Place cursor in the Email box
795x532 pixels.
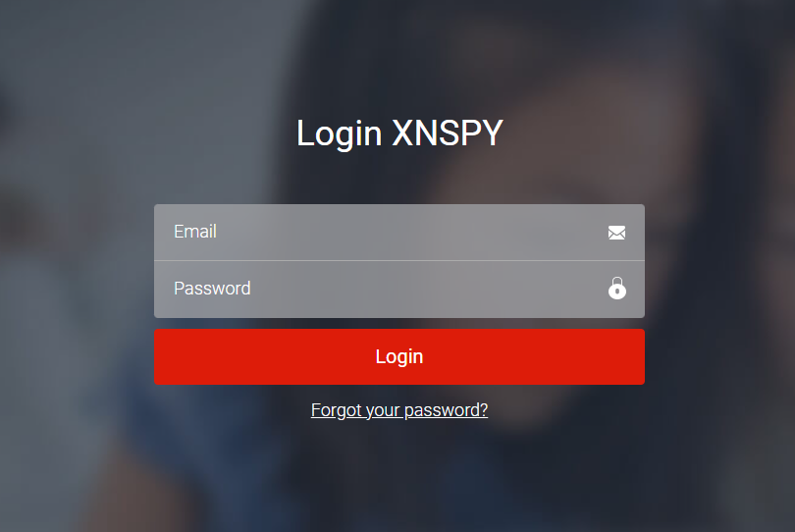tap(399, 233)
